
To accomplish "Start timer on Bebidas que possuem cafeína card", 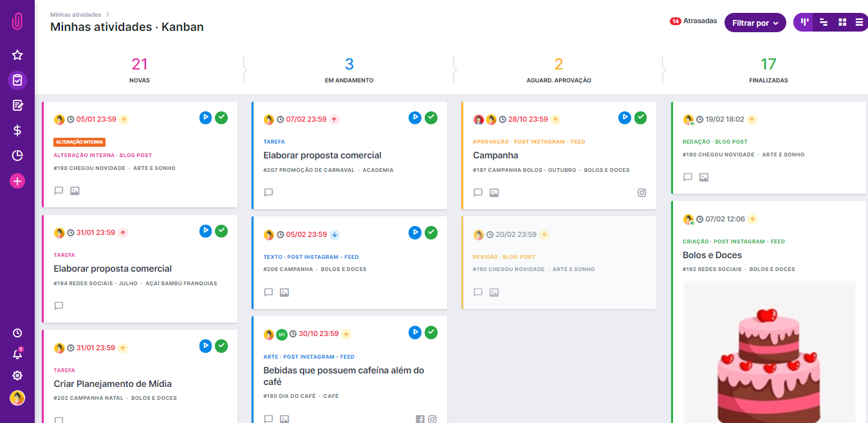I will coord(415,332).
